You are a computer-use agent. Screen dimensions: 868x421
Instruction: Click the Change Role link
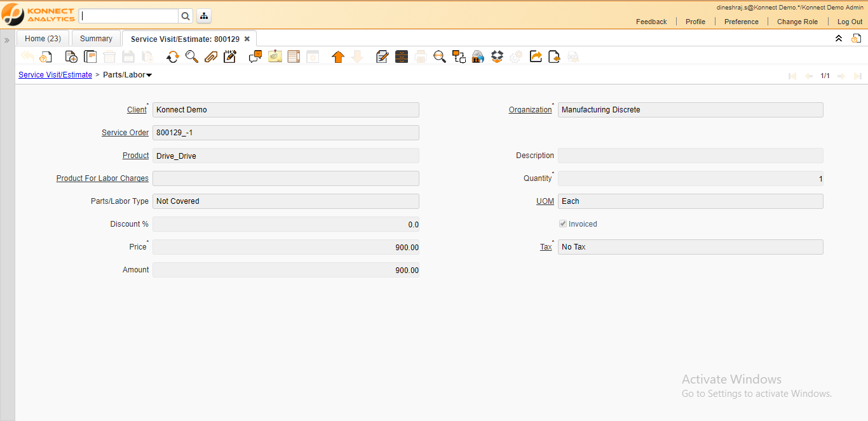[x=797, y=22]
